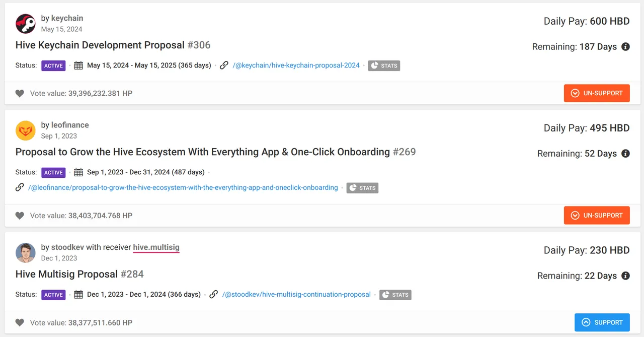Open the leofinance proposal post link
644x337 pixels.
point(183,187)
